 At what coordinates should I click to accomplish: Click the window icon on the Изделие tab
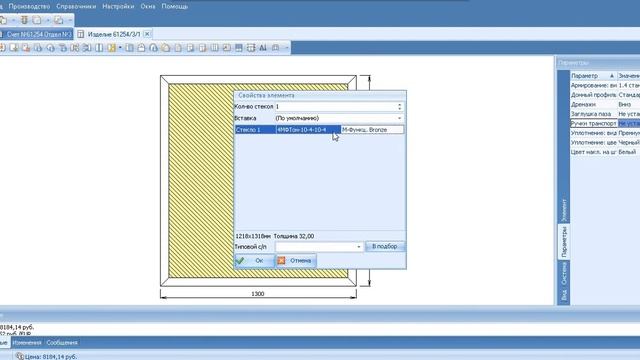(x=81, y=34)
